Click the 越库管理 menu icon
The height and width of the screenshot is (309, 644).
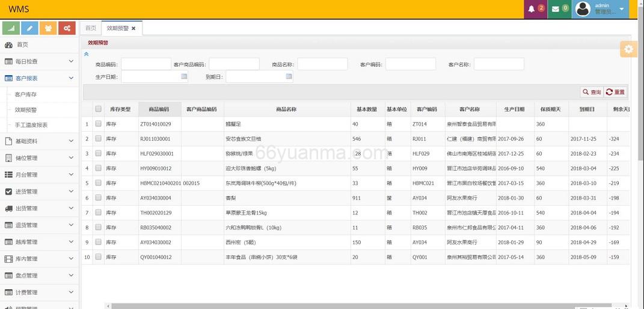click(8, 242)
